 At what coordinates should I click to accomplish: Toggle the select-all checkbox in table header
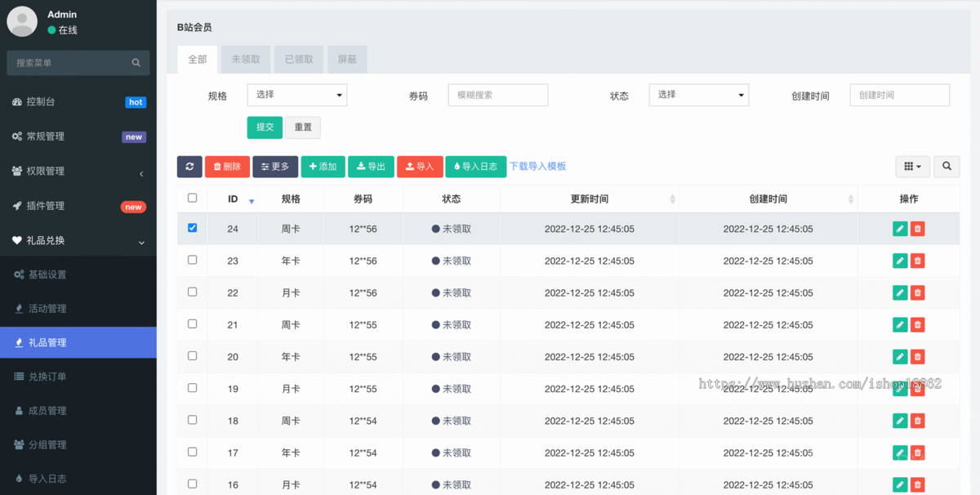tap(191, 198)
